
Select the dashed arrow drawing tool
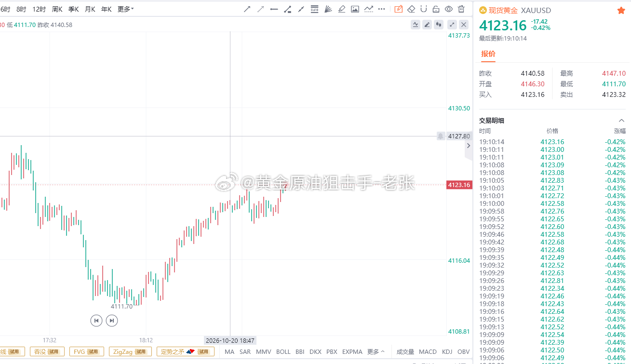pyautogui.click(x=260, y=9)
